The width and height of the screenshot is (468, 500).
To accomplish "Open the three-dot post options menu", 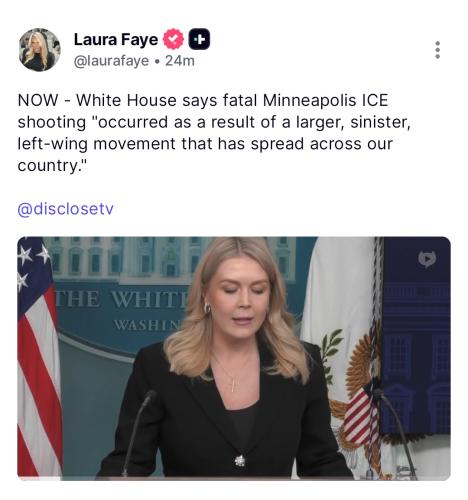I will [x=437, y=50].
